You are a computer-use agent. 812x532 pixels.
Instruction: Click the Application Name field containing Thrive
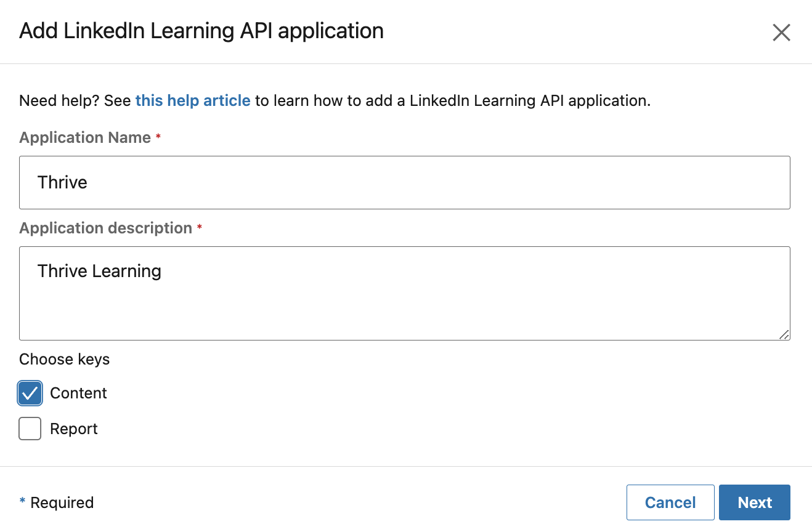coord(405,182)
